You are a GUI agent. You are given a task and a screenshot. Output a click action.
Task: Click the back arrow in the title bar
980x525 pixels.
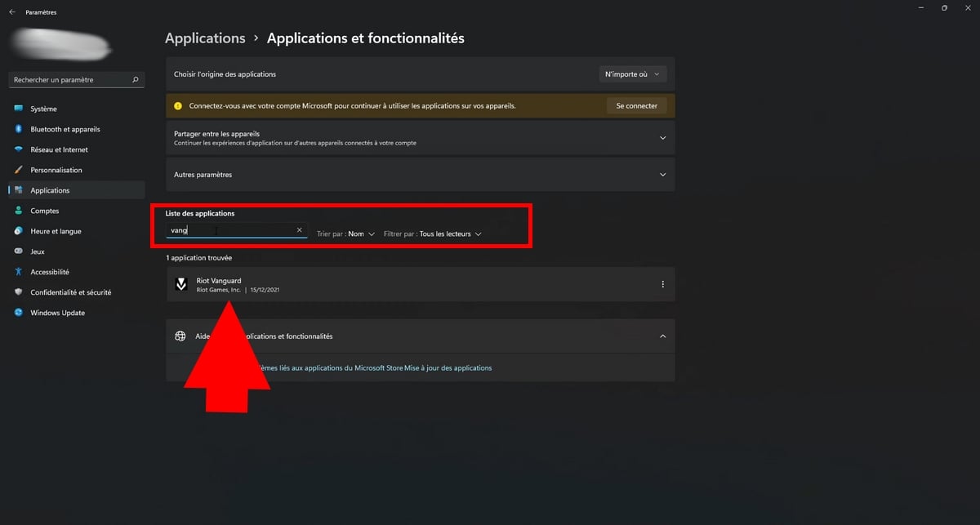point(11,12)
